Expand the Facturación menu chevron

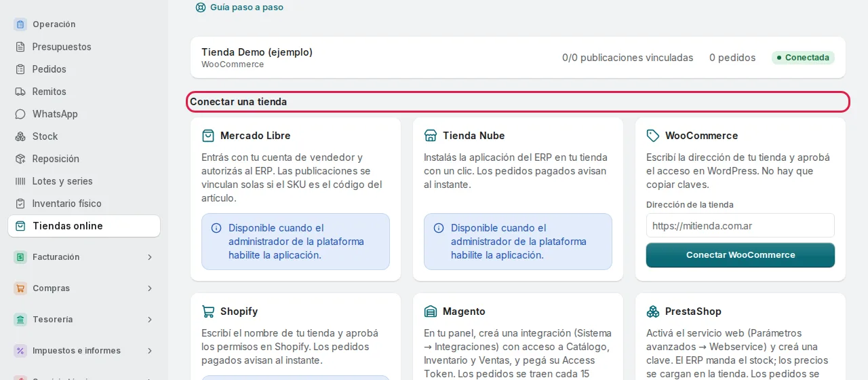(150, 257)
